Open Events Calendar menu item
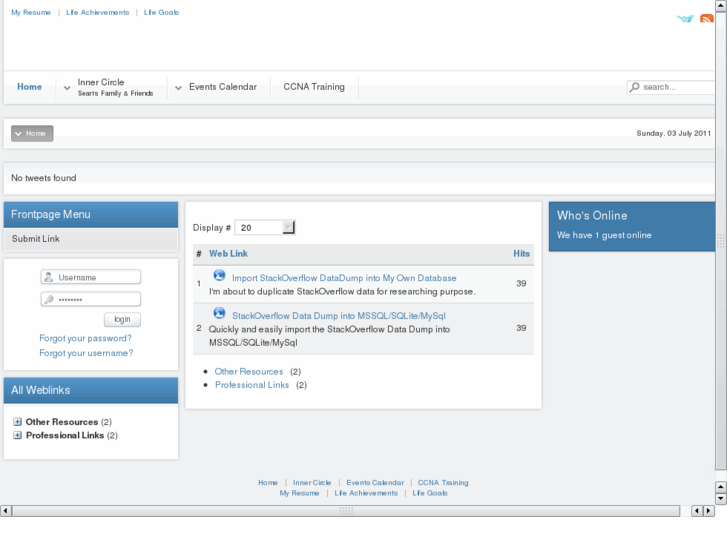Image resolution: width=727 pixels, height=545 pixels. (223, 87)
